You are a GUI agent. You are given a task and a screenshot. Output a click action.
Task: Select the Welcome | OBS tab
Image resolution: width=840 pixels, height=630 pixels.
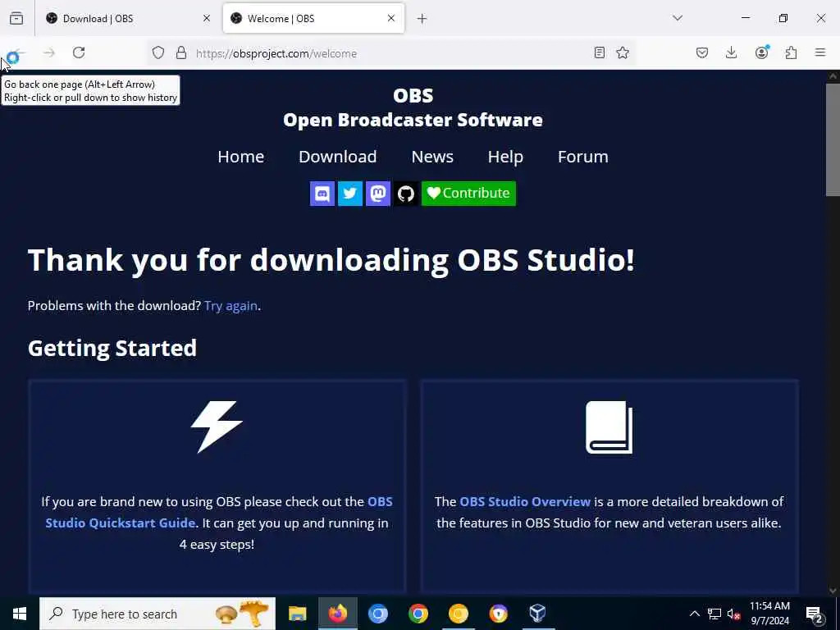[313, 18]
